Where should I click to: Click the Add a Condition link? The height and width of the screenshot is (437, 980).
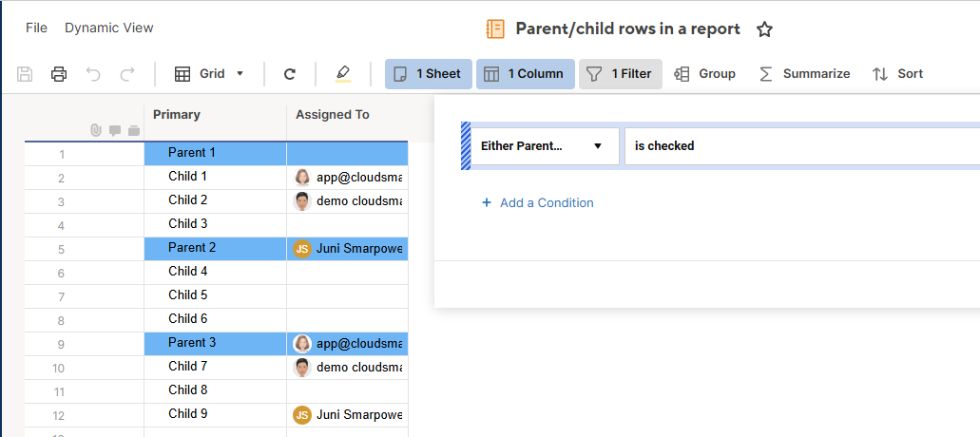(x=537, y=202)
